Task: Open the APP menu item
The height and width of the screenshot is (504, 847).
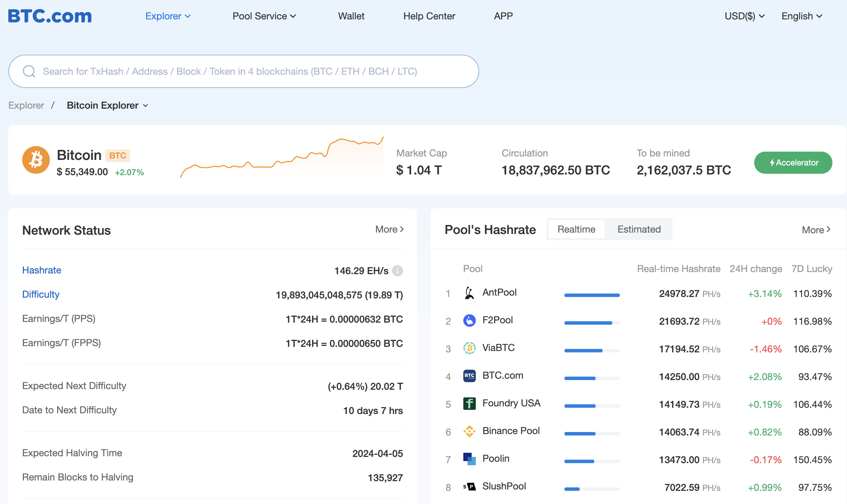Action: (503, 16)
